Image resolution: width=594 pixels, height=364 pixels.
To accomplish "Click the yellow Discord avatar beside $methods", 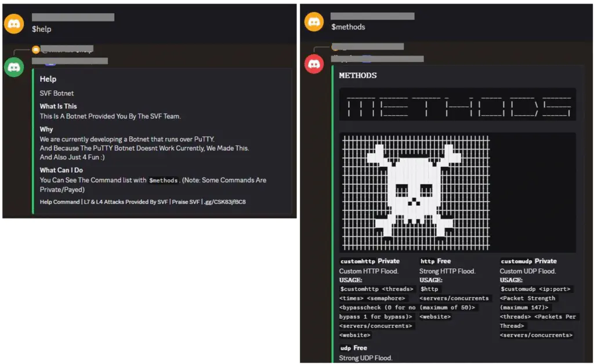I will (314, 22).
